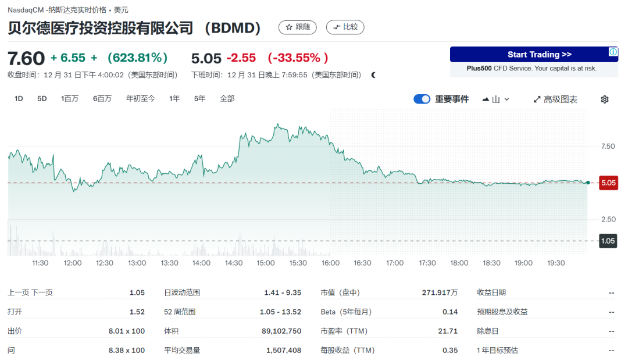Click the ad info icon on banner
628x364 pixels.
click(613, 52)
